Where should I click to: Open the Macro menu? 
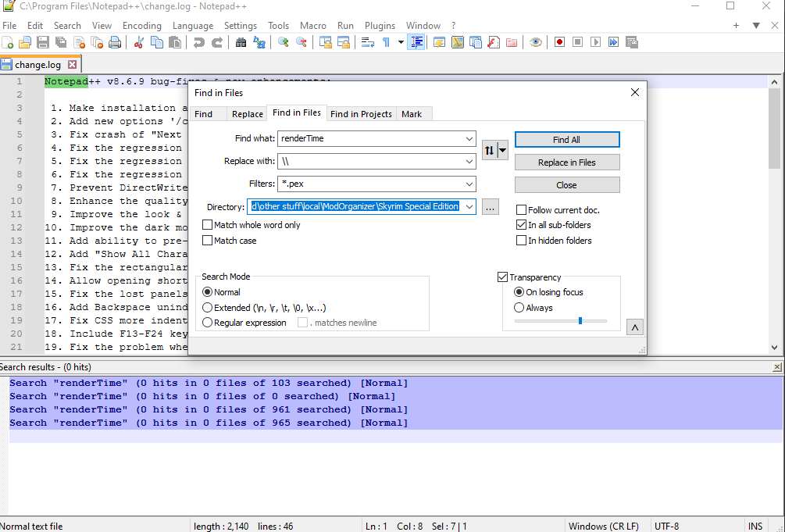coord(313,26)
